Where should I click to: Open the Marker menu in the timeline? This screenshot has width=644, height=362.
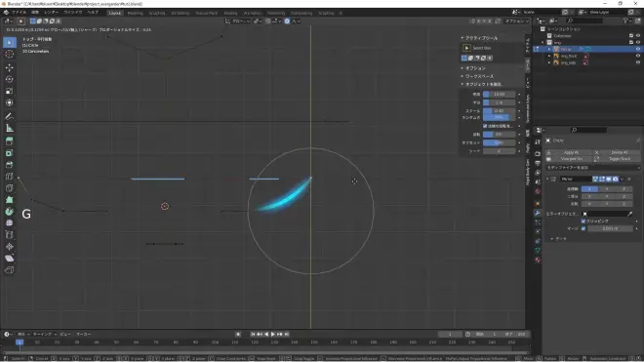click(83, 334)
